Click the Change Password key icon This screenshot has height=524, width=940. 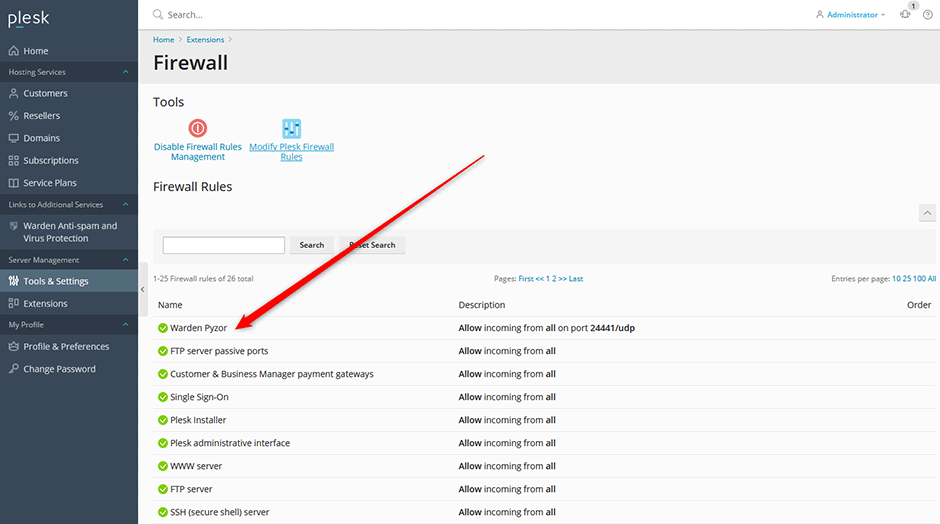pyautogui.click(x=13, y=369)
